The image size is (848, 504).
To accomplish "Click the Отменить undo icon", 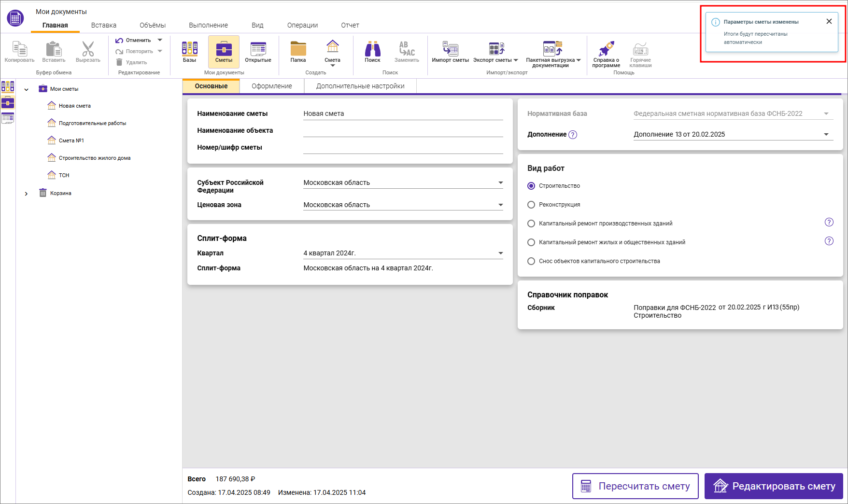I will tap(119, 41).
